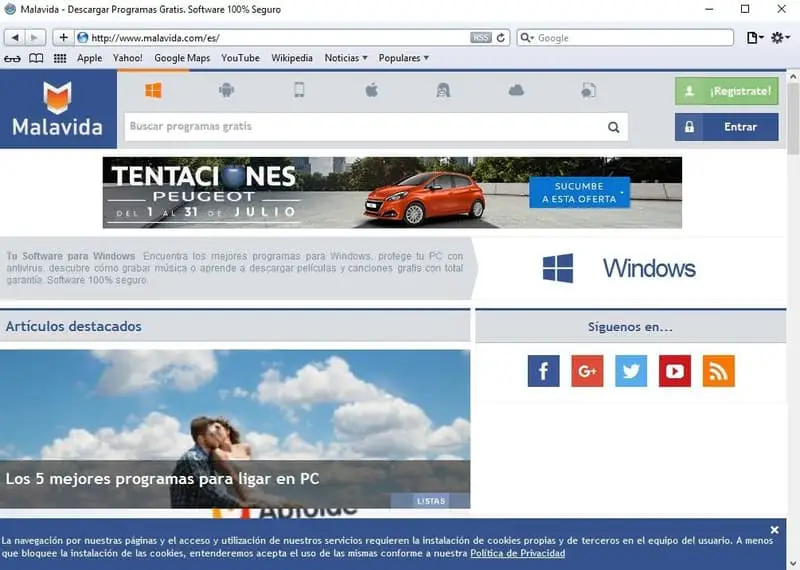
Task: Open the page menu icon
Action: 755,38
